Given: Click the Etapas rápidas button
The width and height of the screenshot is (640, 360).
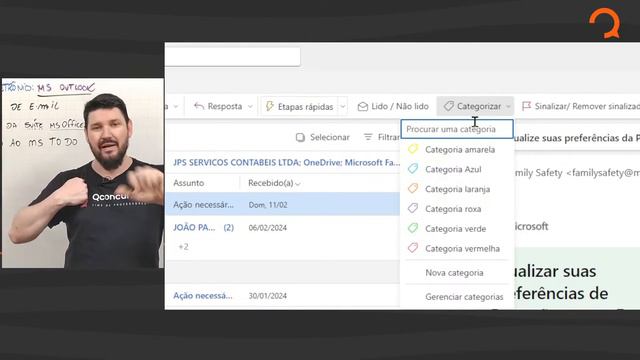Looking at the screenshot, I should (x=300, y=107).
